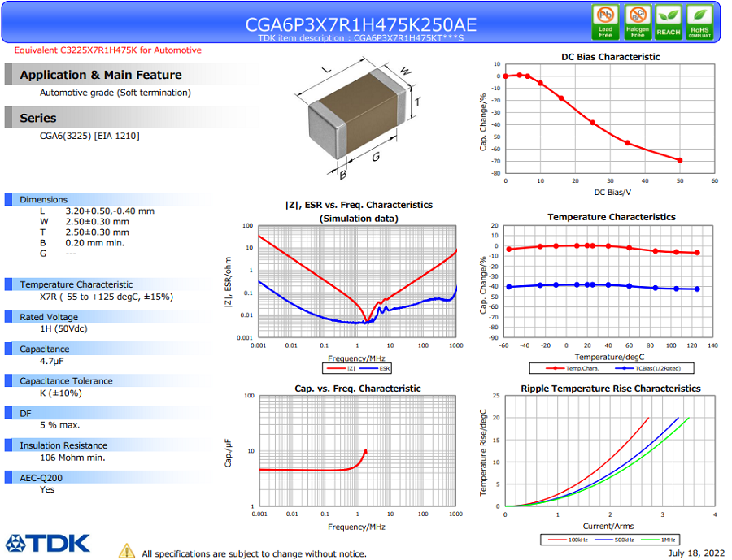Select the 4.7µF capacitance value
Screen dimensions: 732x560
(x=51, y=361)
